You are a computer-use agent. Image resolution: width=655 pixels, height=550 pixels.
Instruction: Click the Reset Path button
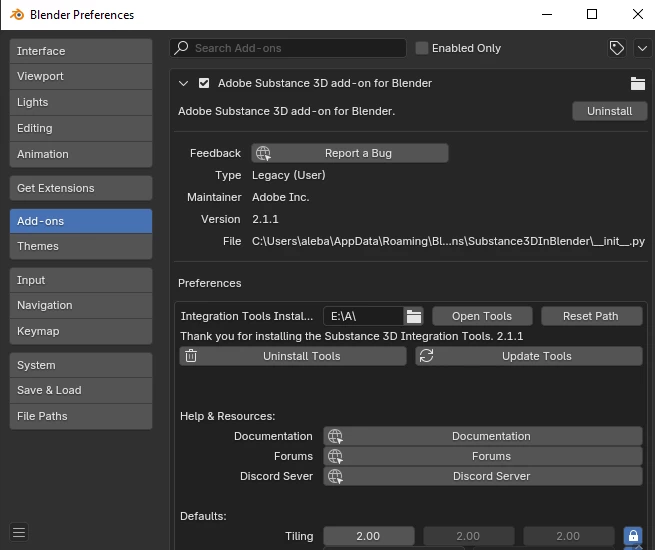coord(591,316)
